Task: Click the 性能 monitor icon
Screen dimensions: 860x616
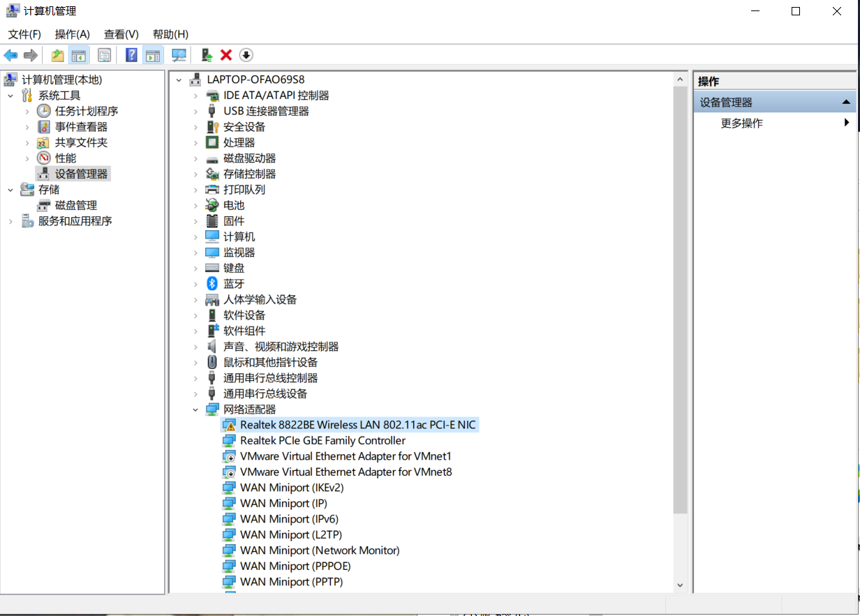Action: [x=44, y=158]
